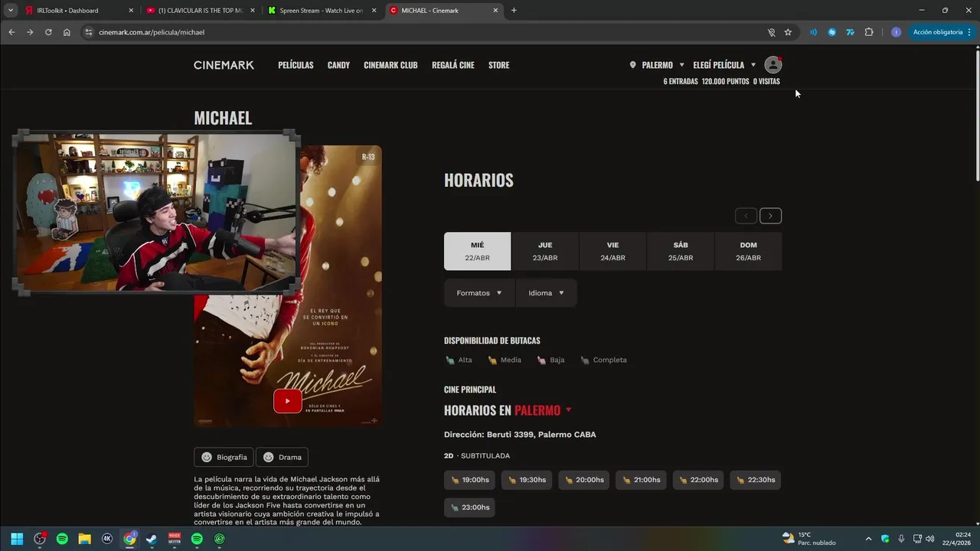
Task: Open Candy menu
Action: (x=338, y=65)
